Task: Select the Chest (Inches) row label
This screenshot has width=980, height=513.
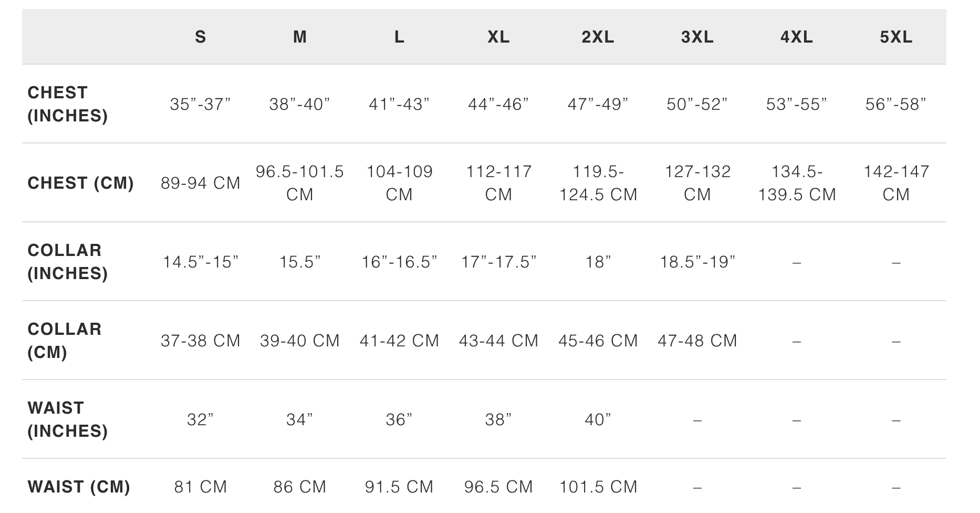Action: pyautogui.click(x=68, y=104)
